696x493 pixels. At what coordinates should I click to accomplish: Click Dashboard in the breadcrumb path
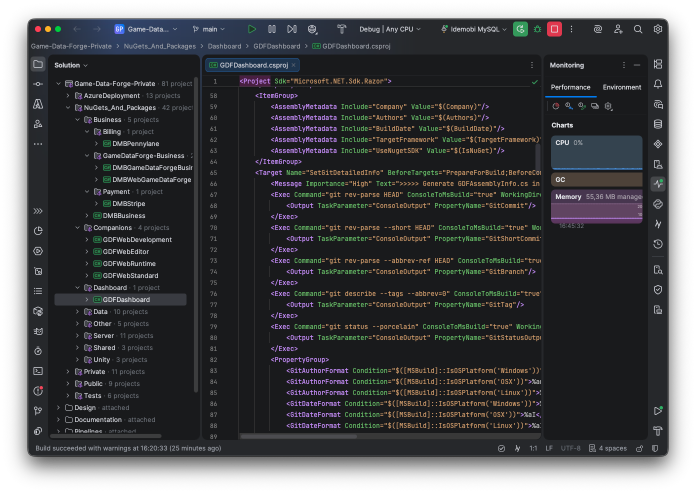pos(224,46)
